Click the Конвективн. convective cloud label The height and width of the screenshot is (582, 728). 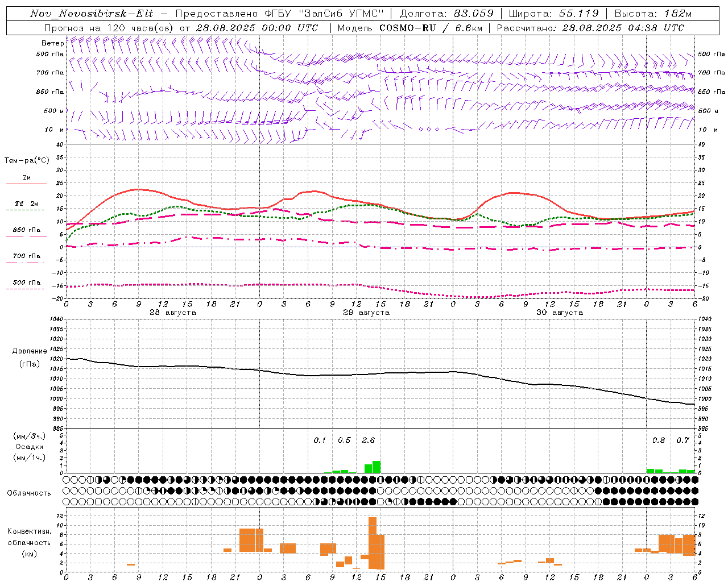point(29,531)
